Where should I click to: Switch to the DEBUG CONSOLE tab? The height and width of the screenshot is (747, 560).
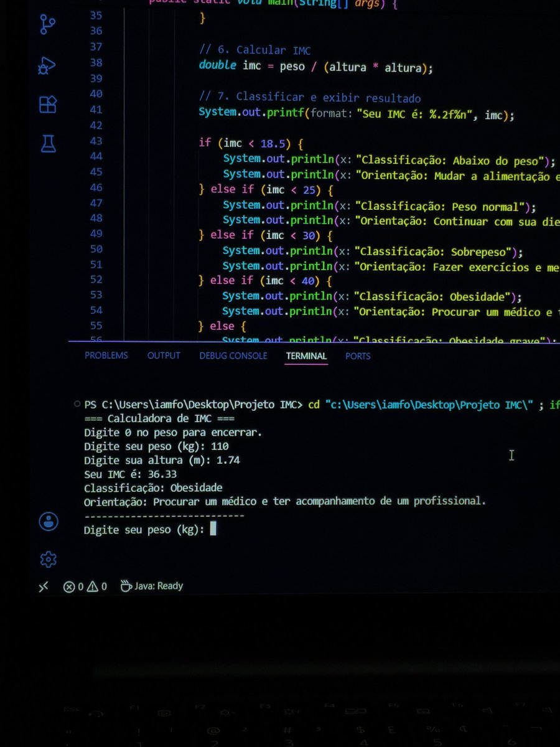233,356
